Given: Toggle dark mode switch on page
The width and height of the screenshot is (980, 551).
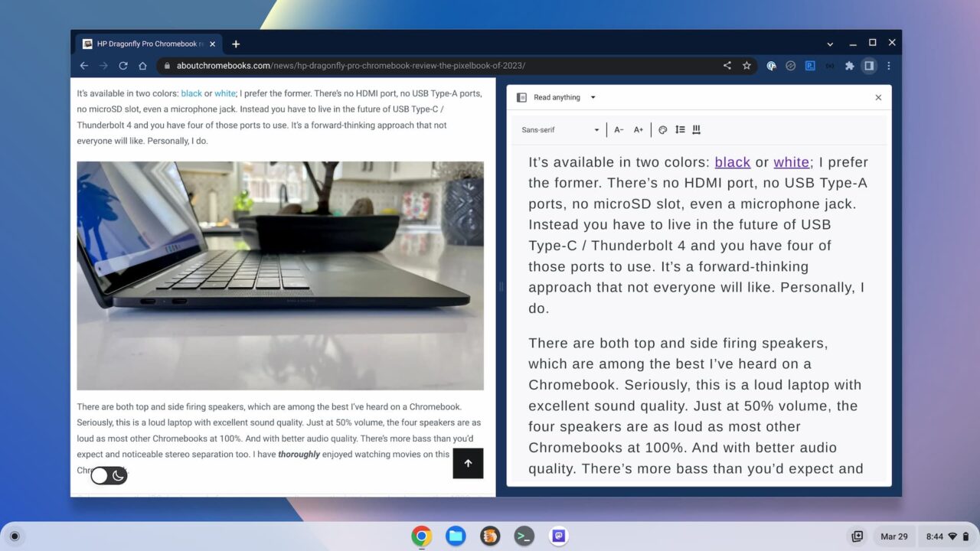Looking at the screenshot, I should [x=109, y=475].
